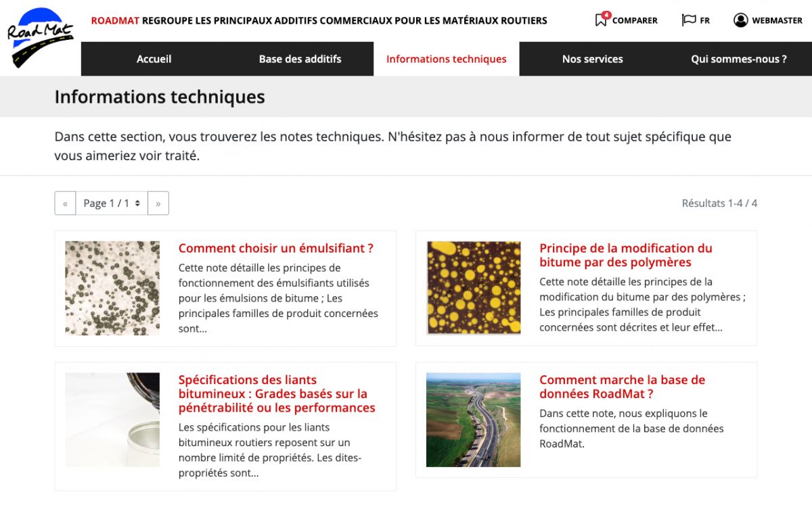
Task: Select the Informations techniques tab
Action: [446, 59]
